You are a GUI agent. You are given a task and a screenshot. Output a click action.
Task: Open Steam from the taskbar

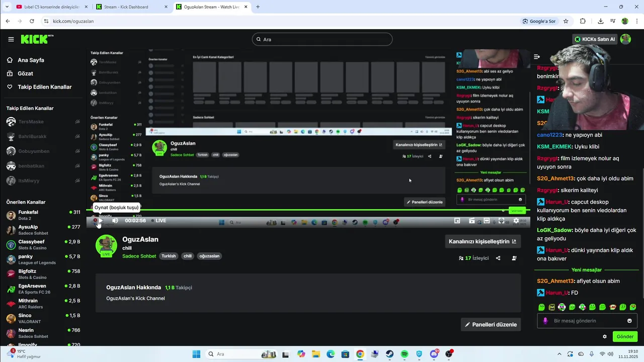tap(390, 354)
